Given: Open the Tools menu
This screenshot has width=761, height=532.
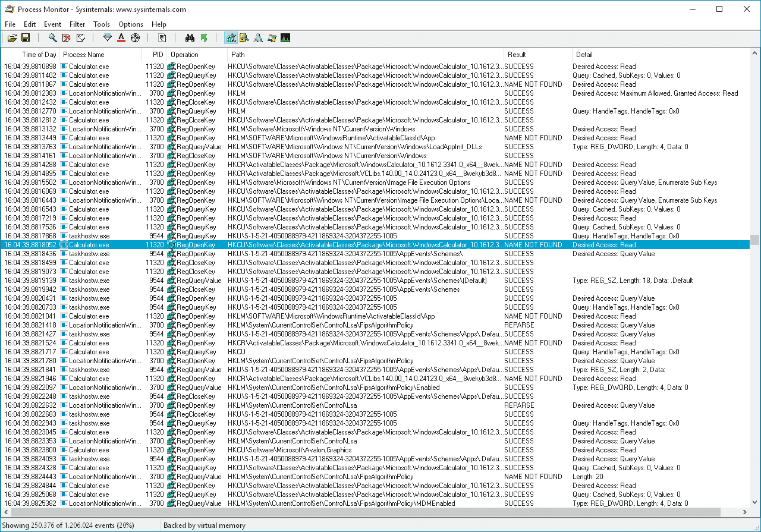Looking at the screenshot, I should [x=102, y=24].
